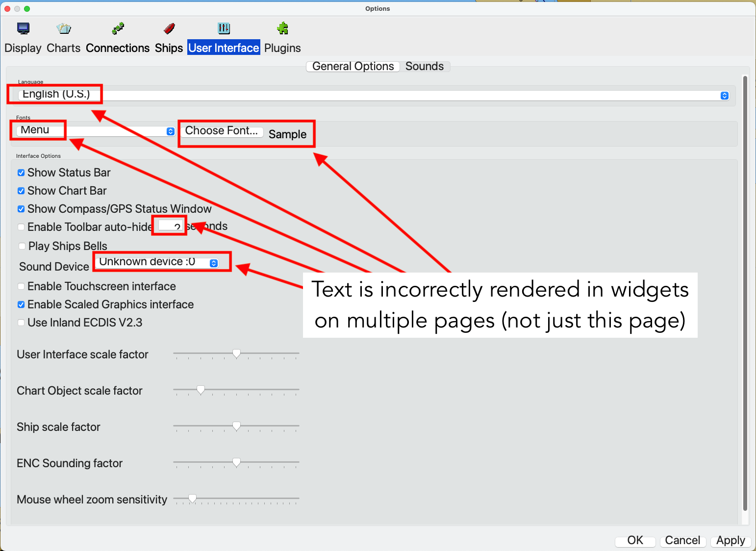Screen dimensions: 756x551
Task: Click the Choose Font button
Action: point(222,131)
